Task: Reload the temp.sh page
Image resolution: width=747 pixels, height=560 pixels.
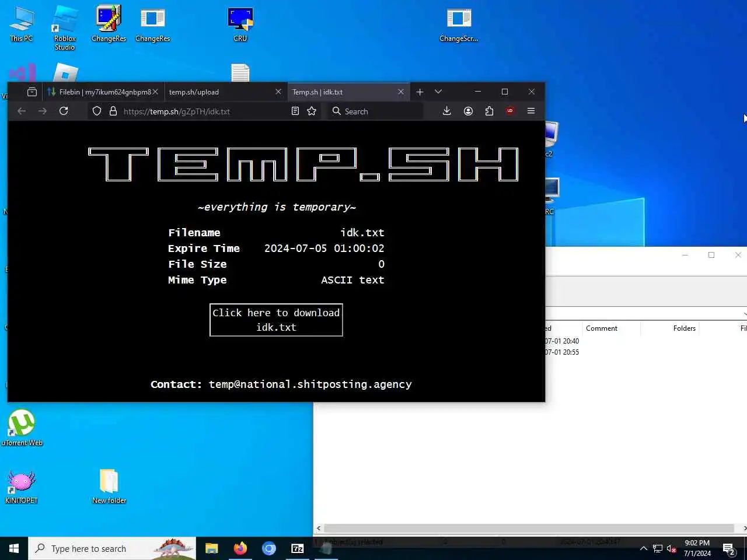Action: 64,111
